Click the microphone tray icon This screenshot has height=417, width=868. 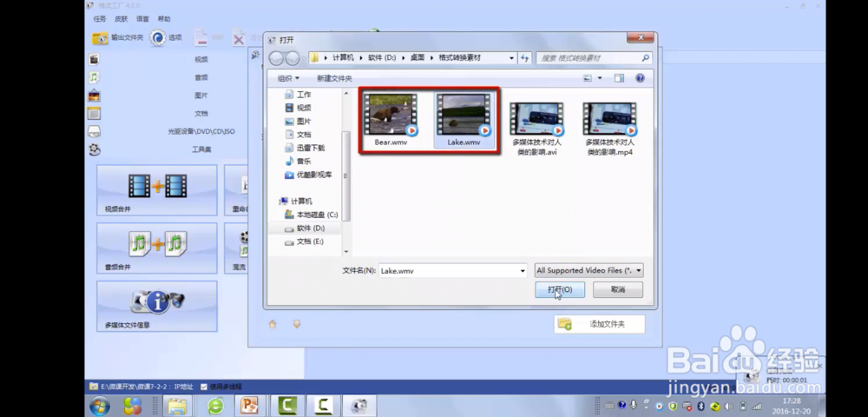pyautogui.click(x=634, y=406)
